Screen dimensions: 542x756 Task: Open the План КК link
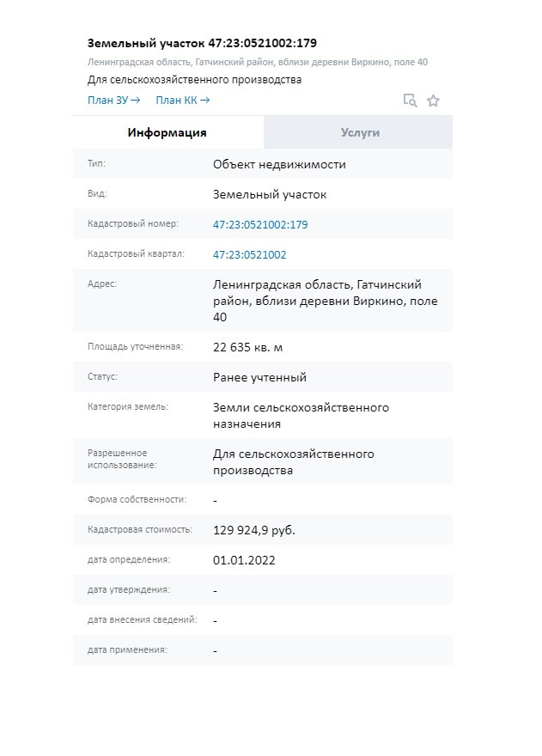point(182,101)
